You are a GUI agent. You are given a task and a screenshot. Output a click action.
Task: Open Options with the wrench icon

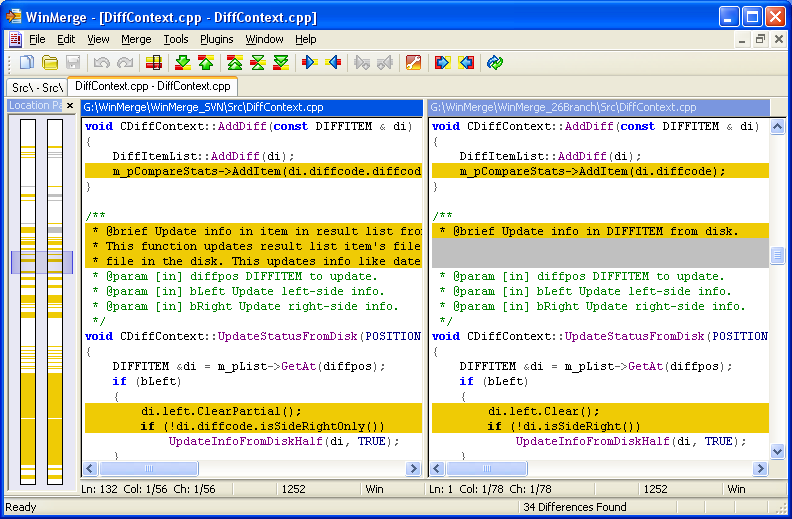[x=413, y=63]
